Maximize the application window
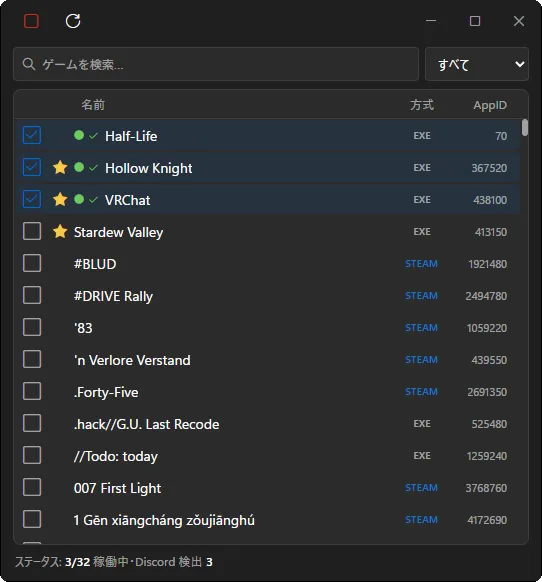This screenshot has width=542, height=582. coord(475,21)
